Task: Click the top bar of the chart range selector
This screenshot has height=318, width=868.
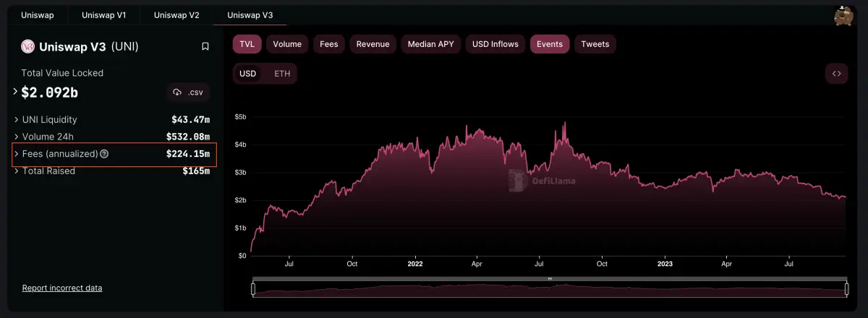Action: [550, 278]
